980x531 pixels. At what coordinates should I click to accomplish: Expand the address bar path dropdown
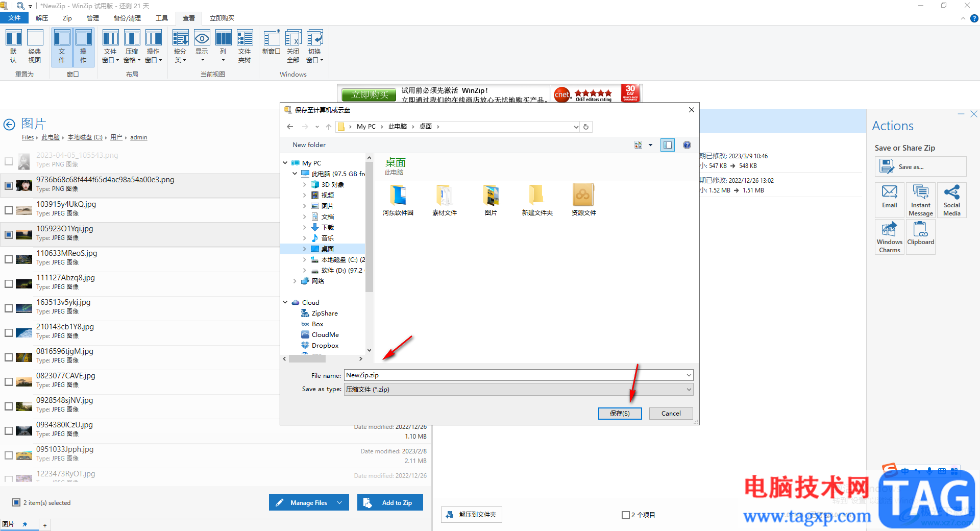click(x=576, y=127)
